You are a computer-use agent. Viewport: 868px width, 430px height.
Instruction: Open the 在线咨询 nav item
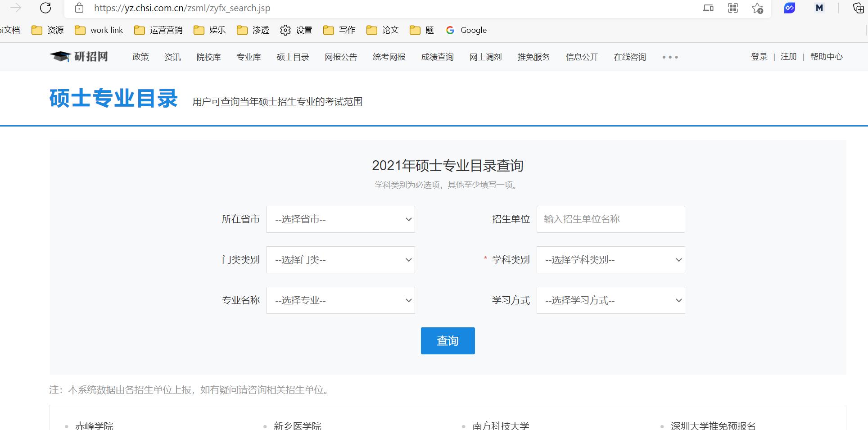pyautogui.click(x=630, y=57)
